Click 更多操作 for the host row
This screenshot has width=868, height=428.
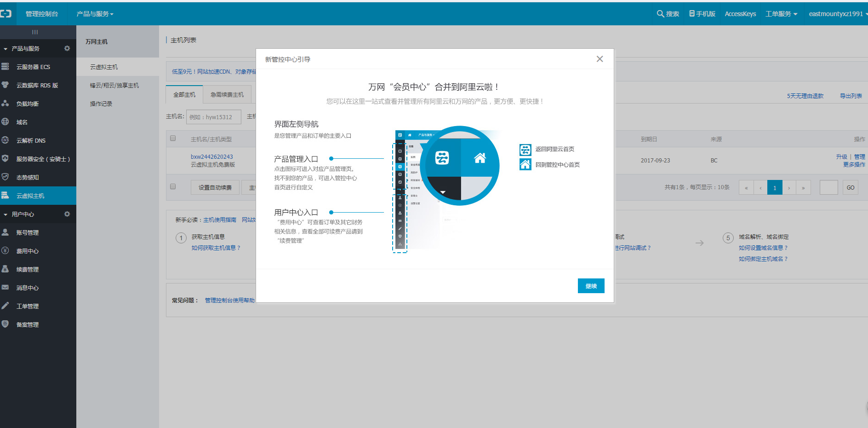pos(854,164)
